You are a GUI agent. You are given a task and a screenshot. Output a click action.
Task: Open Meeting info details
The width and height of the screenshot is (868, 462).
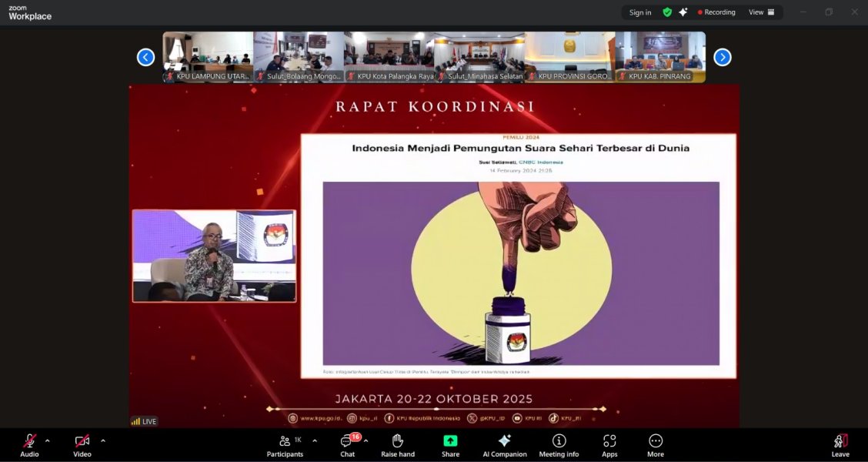(559, 444)
